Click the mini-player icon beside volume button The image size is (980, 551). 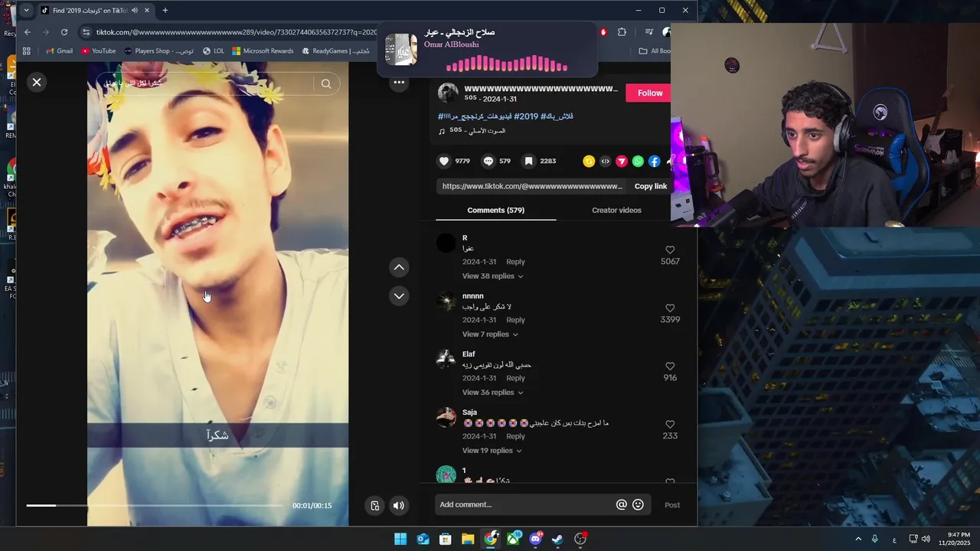tap(374, 505)
